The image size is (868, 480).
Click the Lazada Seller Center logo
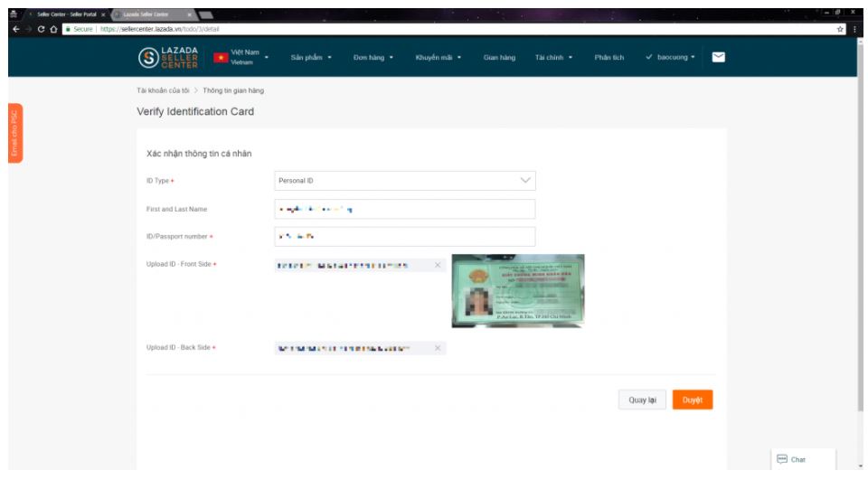tap(168, 57)
